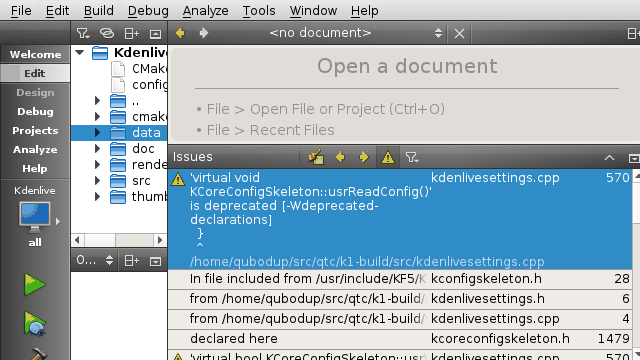Open the Help menu
This screenshot has width=640, height=360.
point(364,11)
